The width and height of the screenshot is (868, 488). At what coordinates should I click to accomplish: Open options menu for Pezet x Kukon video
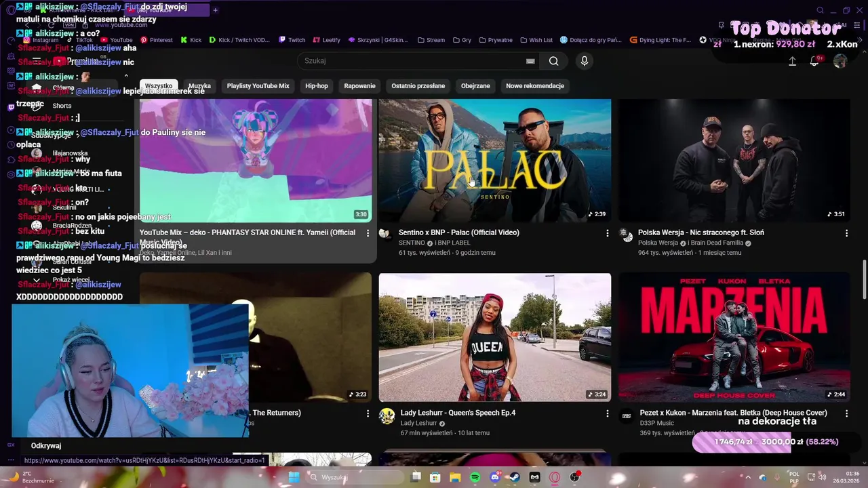pyautogui.click(x=846, y=413)
